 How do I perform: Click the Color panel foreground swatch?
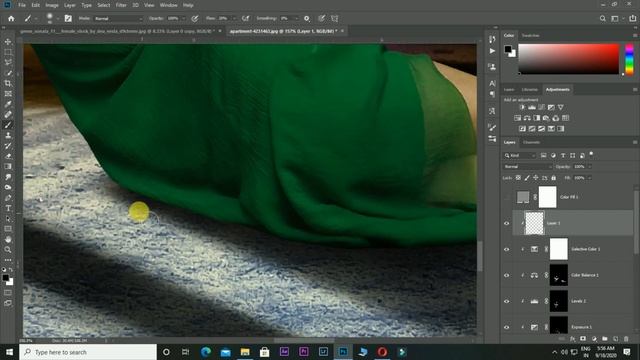[x=508, y=49]
